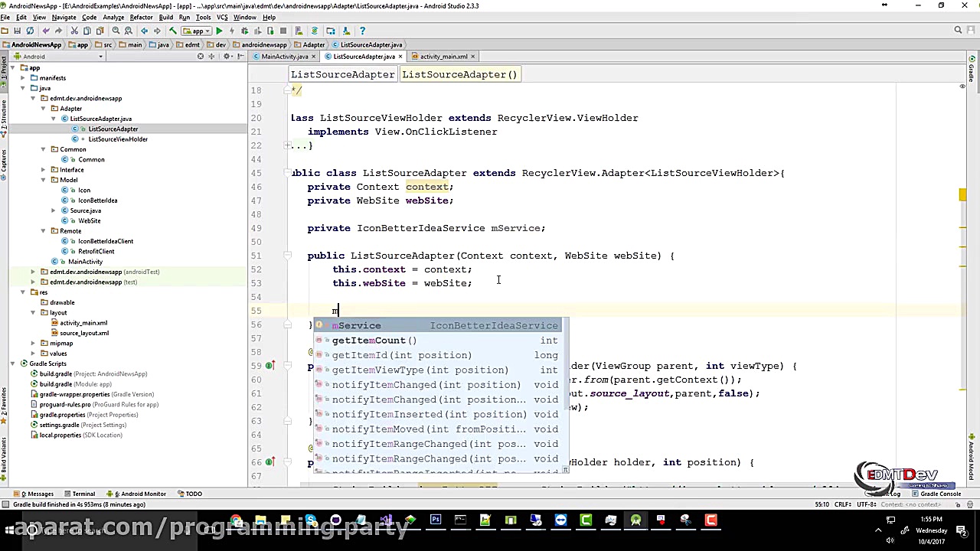
Task: Click the Synchronize toolbar icon
Action: pos(30,31)
